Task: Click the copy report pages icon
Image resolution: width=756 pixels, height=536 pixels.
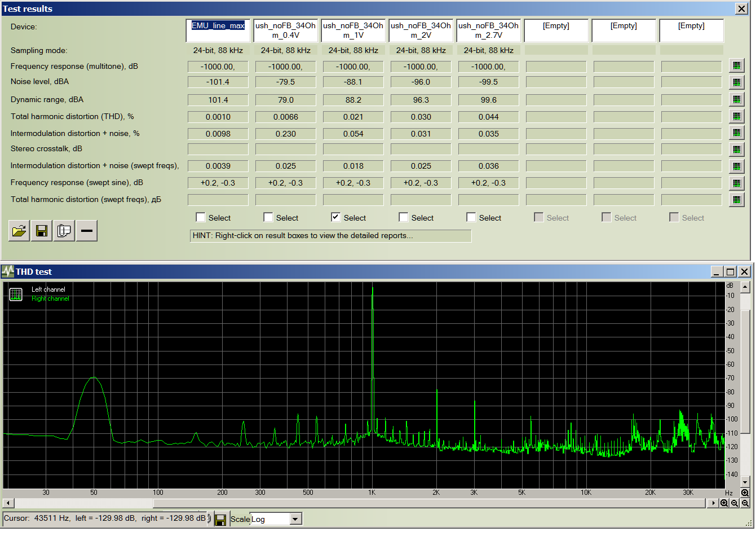Action: [x=64, y=231]
